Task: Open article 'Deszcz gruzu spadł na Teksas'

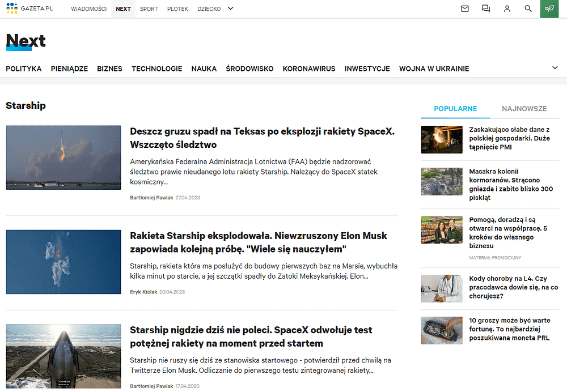Action: 262,138
